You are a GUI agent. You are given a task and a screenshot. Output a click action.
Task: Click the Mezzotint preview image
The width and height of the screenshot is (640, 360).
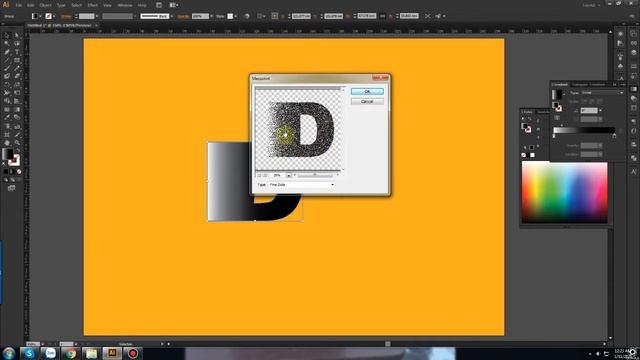coord(298,129)
